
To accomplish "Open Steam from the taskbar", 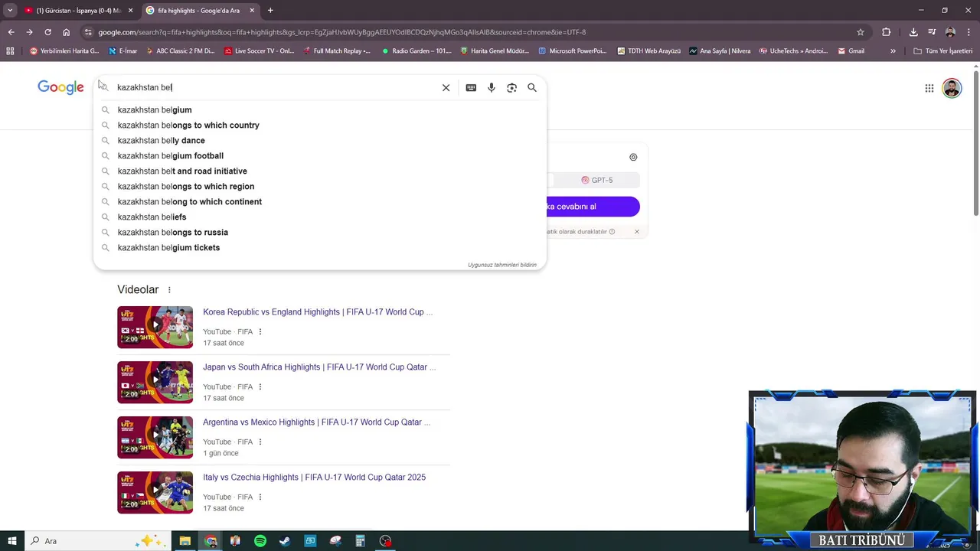I will [285, 541].
